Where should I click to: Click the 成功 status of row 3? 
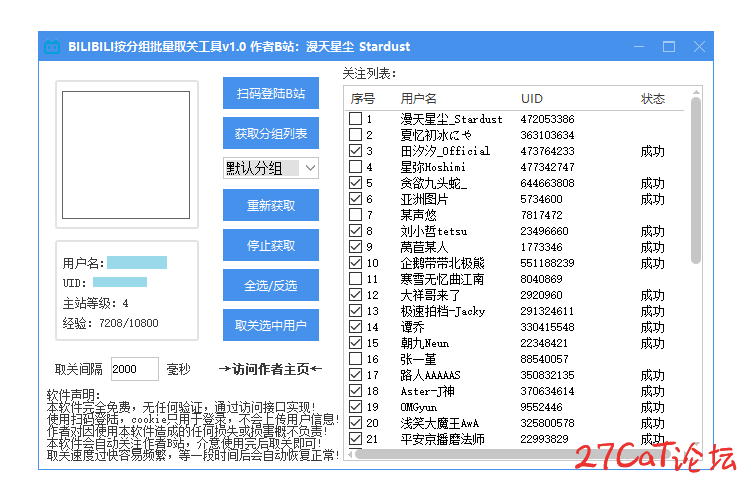point(653,151)
